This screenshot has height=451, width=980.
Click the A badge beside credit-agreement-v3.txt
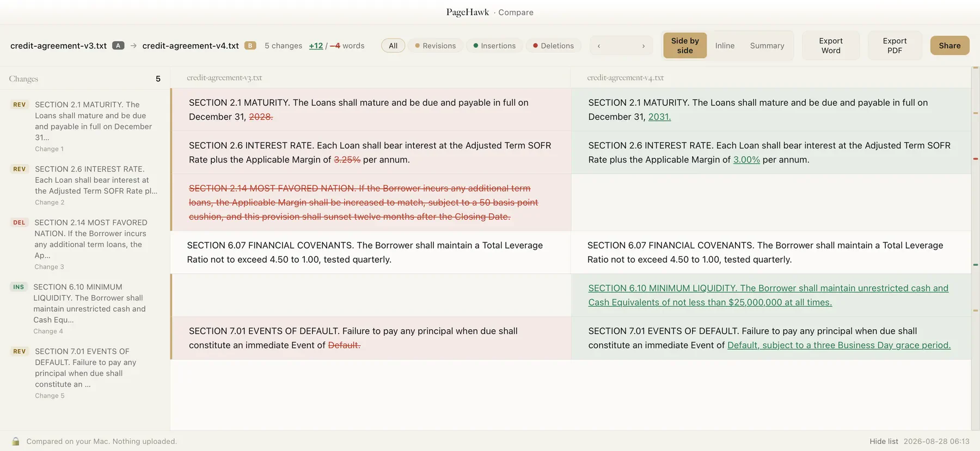(x=118, y=46)
